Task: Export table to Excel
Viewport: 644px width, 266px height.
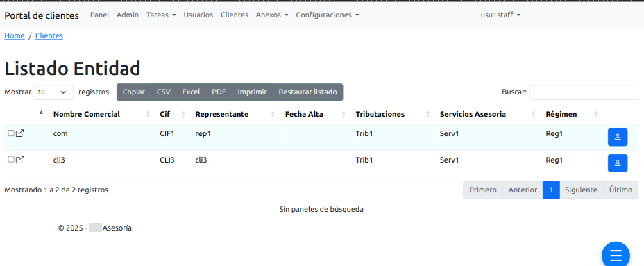Action: tap(191, 92)
